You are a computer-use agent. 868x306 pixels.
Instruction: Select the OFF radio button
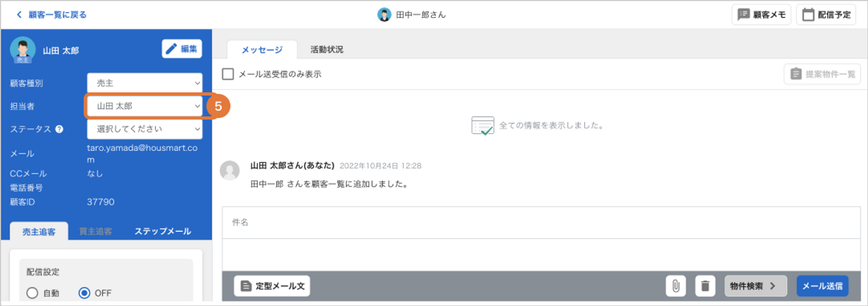pyautogui.click(x=84, y=293)
